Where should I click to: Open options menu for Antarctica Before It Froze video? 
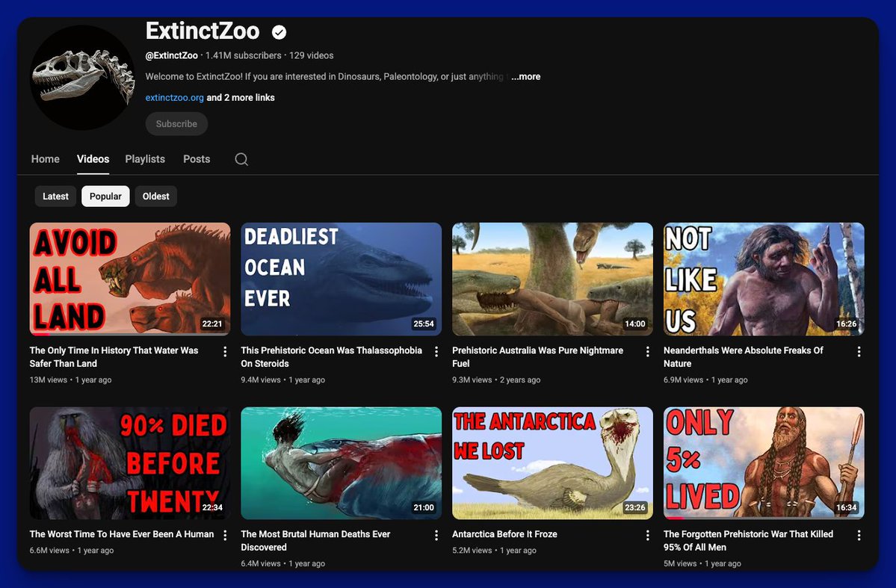tap(647, 535)
